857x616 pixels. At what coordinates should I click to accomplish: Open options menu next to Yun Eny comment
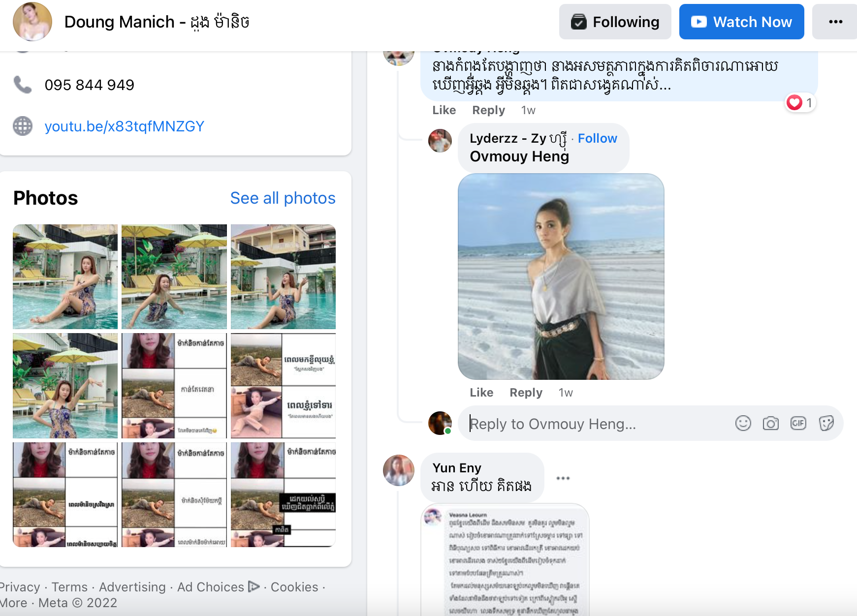[x=563, y=478]
